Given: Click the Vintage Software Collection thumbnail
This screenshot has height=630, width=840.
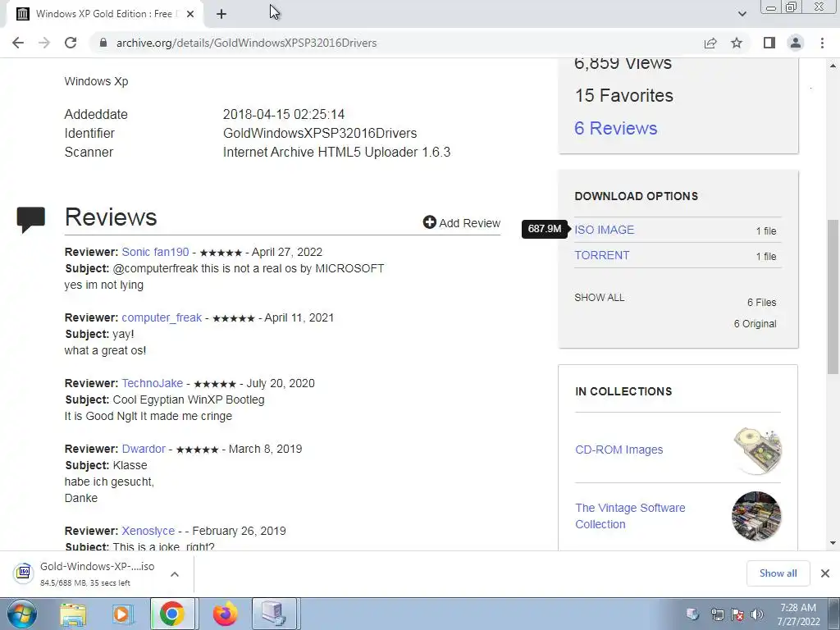Looking at the screenshot, I should pyautogui.click(x=756, y=516).
